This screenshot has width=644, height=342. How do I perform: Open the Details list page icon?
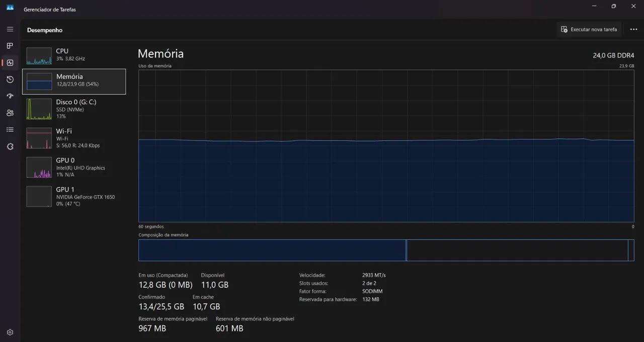10,130
